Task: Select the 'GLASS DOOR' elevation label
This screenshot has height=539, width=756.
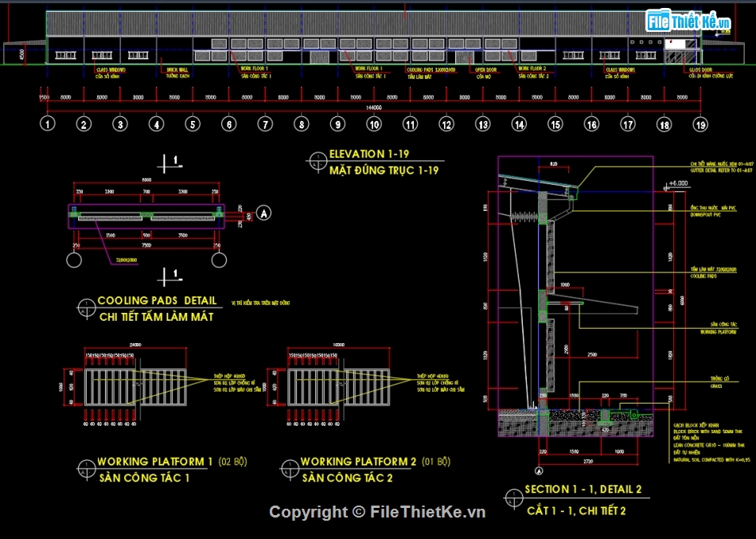Action: 700,70
